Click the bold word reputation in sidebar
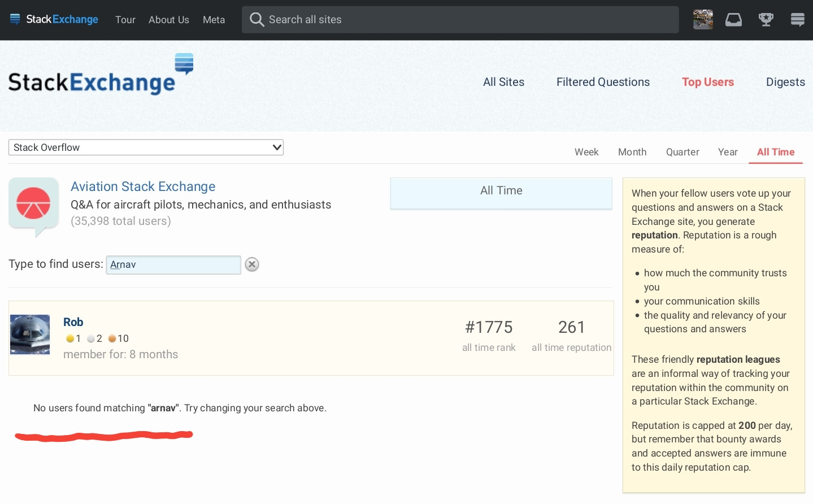The width and height of the screenshot is (813, 504). (x=655, y=235)
